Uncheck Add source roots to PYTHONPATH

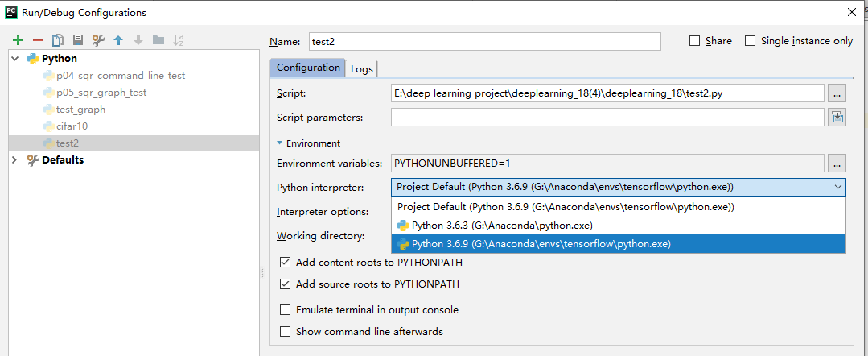pos(285,284)
